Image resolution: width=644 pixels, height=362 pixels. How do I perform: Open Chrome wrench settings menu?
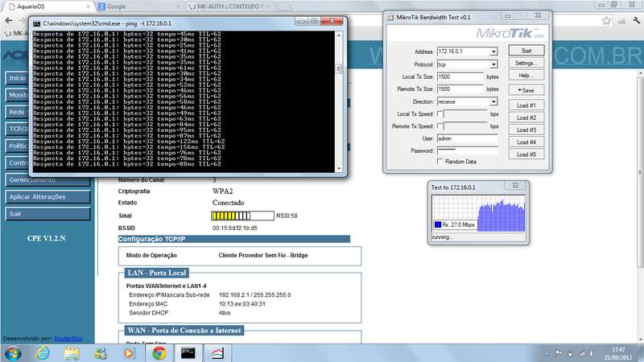point(636,21)
